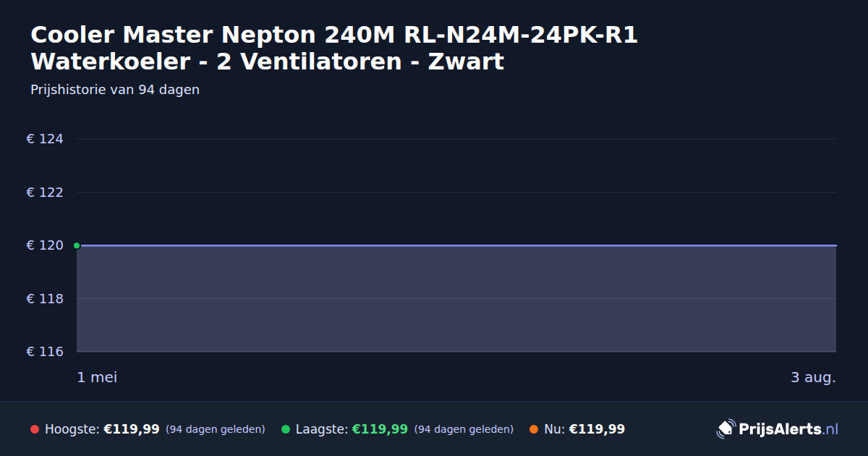Click the purple price line in chart
Image resolution: width=868 pixels, height=456 pixels.
[456, 245]
